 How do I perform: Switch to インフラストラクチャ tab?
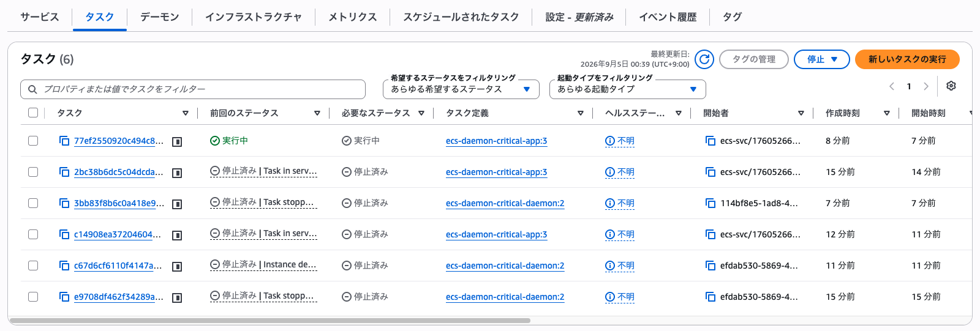pyautogui.click(x=254, y=17)
